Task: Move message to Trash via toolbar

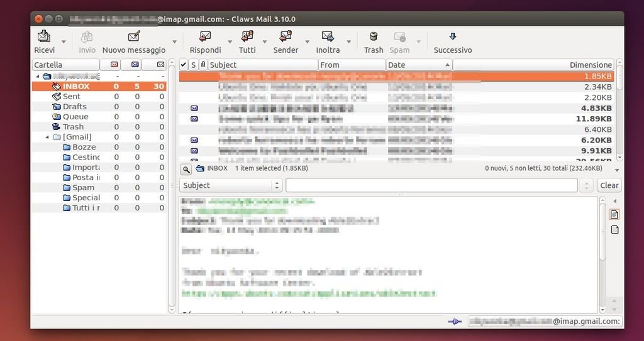Action: (374, 37)
